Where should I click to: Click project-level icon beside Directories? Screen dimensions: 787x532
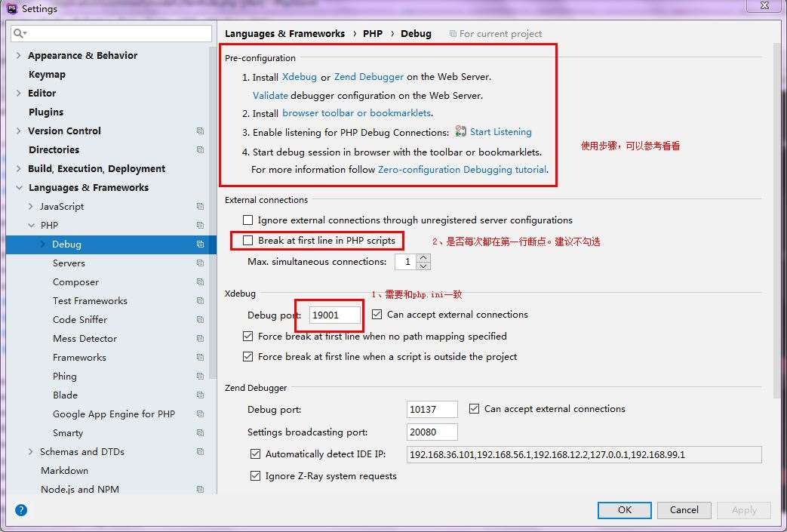(200, 149)
